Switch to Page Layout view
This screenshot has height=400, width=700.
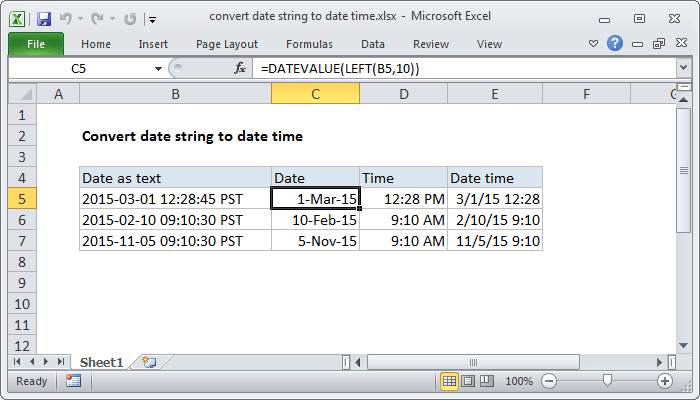pos(468,381)
